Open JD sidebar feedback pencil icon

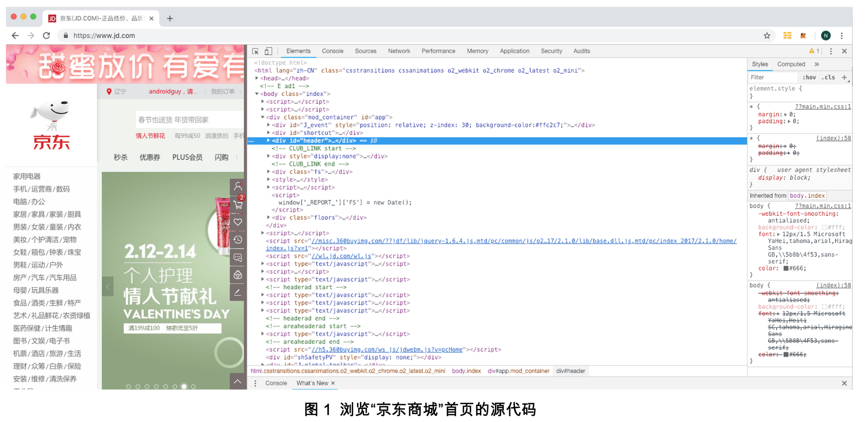click(238, 292)
